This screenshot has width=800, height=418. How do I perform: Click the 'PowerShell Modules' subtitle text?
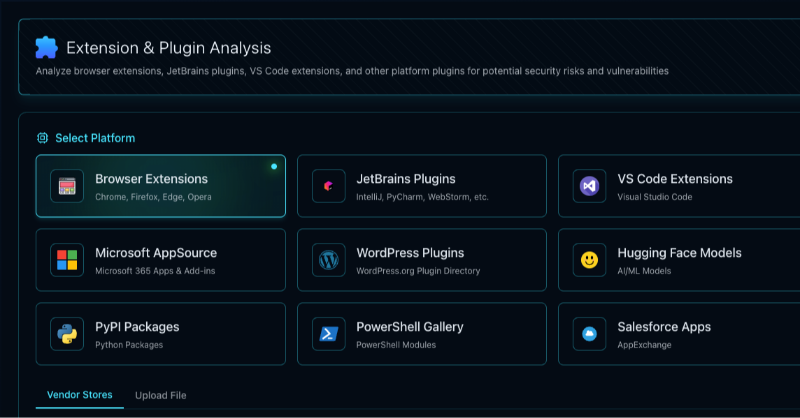tap(396, 345)
